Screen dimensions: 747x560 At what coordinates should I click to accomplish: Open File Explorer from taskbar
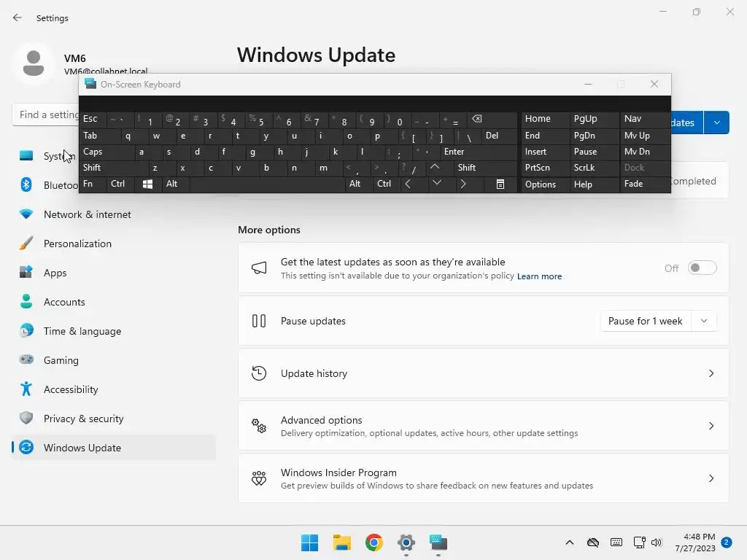tap(341, 542)
